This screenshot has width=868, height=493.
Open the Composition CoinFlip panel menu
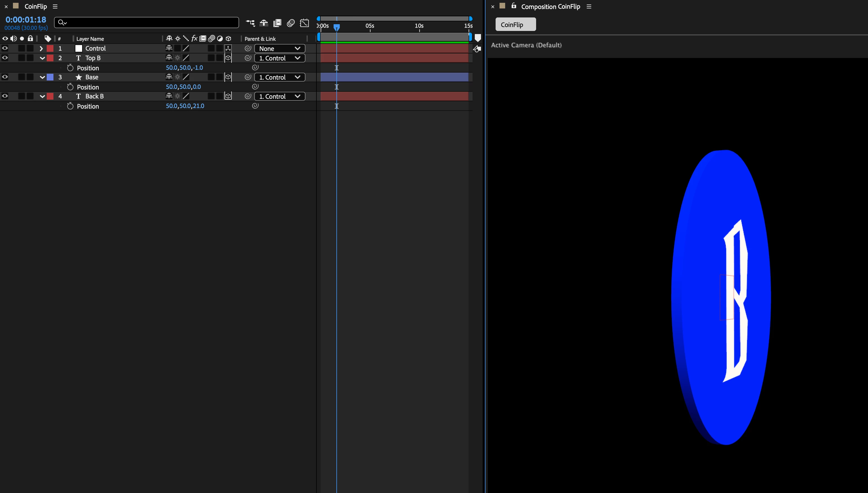pos(588,6)
